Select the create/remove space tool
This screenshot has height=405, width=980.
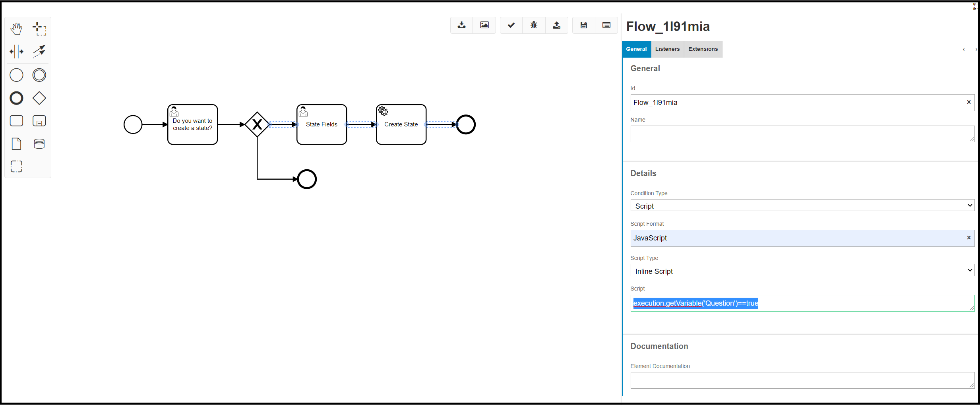(16, 52)
